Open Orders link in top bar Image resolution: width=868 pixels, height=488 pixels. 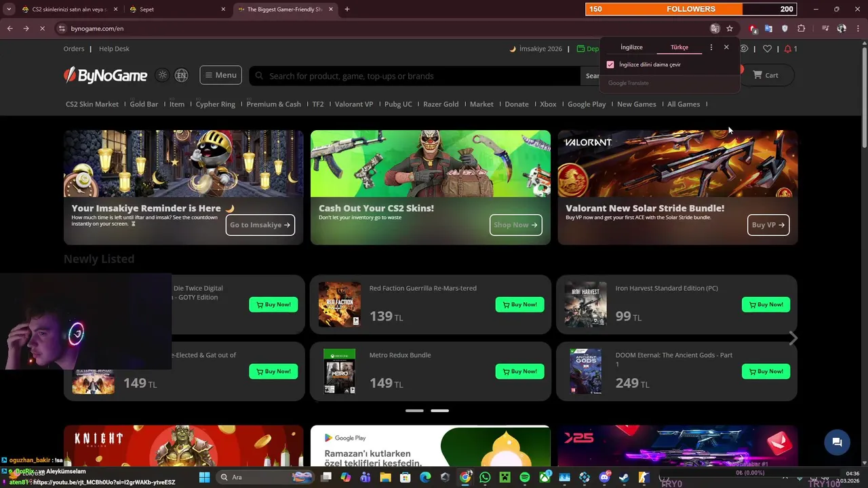click(x=74, y=49)
